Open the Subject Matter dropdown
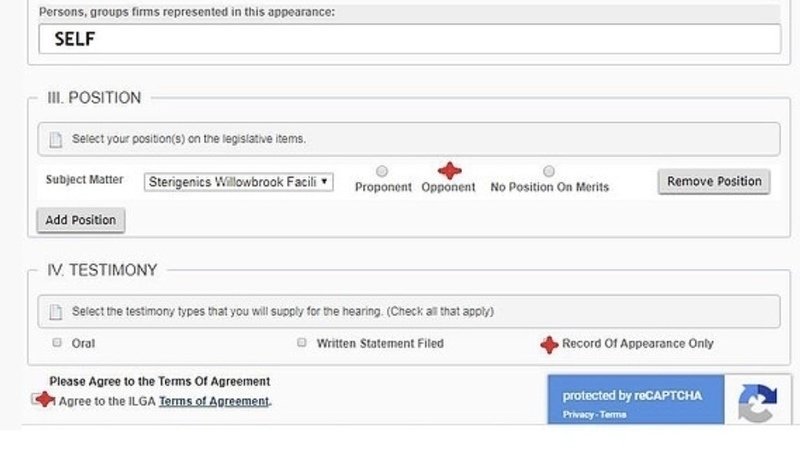 click(x=238, y=183)
